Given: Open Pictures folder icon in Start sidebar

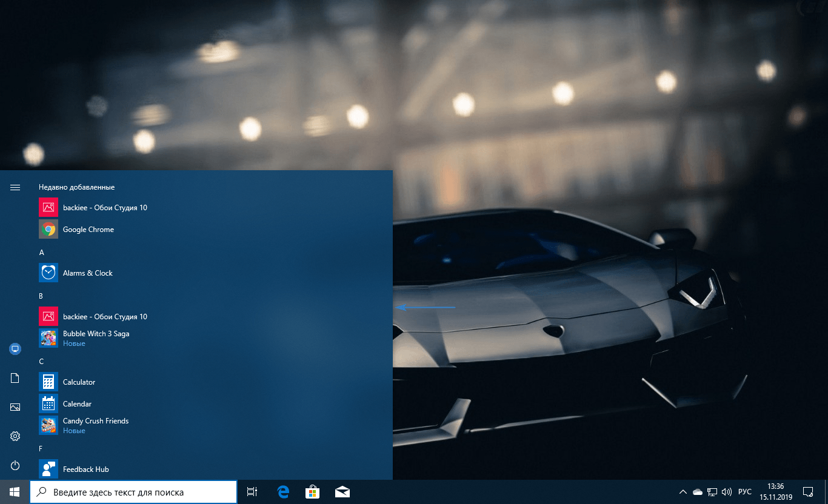Looking at the screenshot, I should tap(15, 407).
